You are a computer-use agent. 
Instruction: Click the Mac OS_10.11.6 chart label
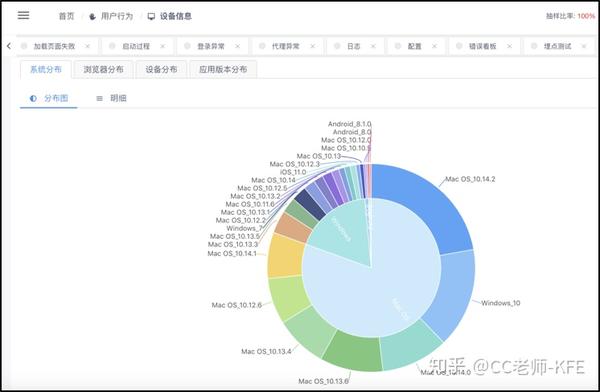[250, 204]
